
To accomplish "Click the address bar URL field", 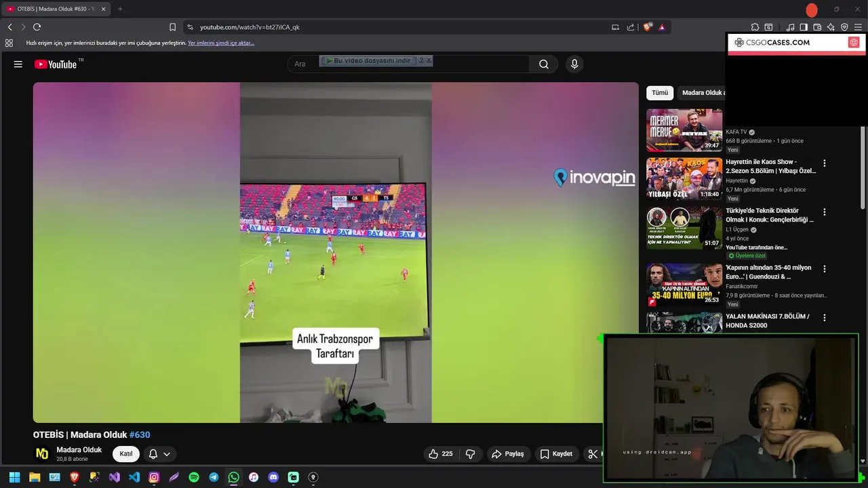I will pos(400,27).
